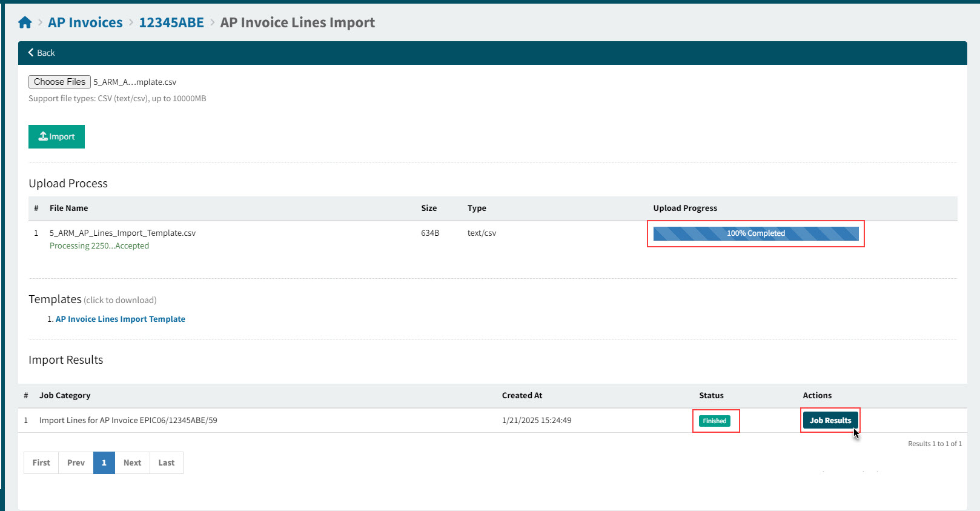Select page 1 in pagination
The height and width of the screenshot is (511, 980).
[104, 463]
